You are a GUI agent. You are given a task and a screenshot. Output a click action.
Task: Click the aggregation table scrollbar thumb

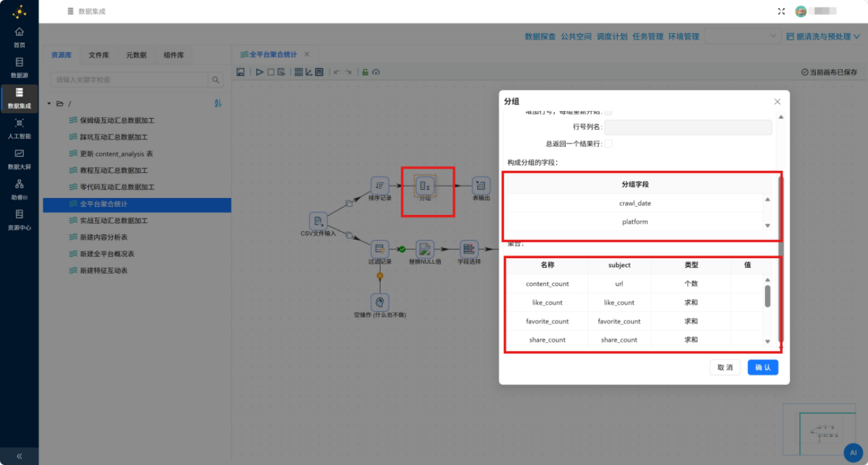coord(767,296)
